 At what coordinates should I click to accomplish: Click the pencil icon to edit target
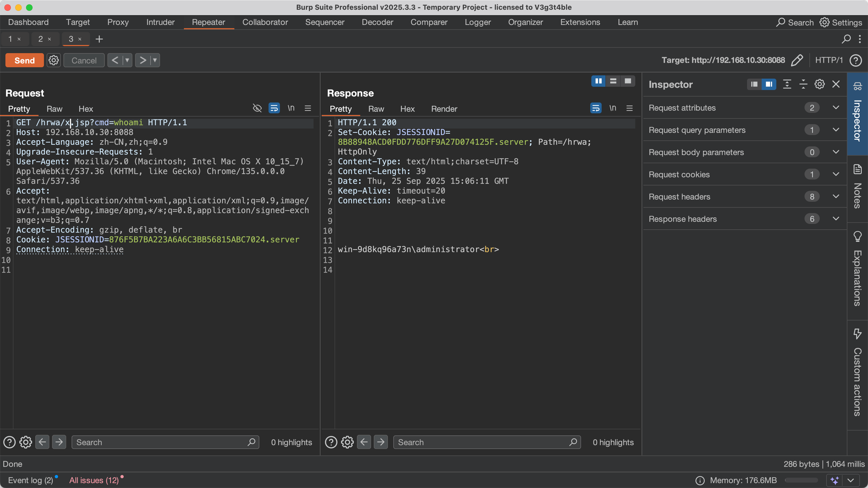797,60
